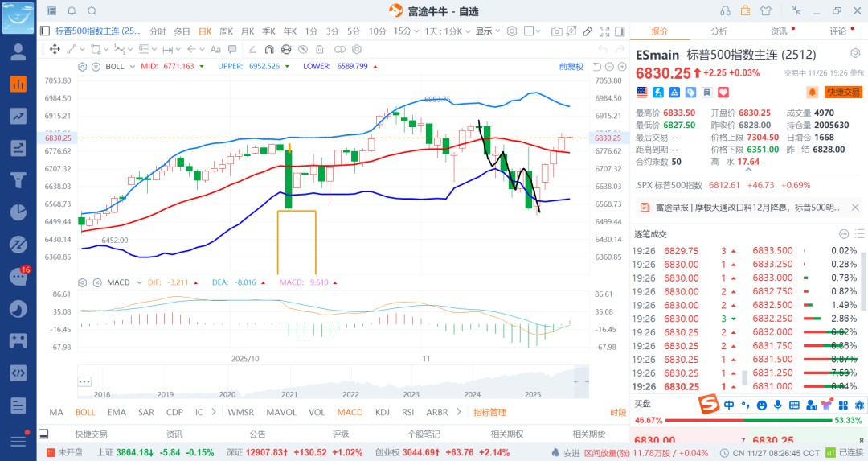
Task: Click the price alert bell button
Action: pos(812,92)
